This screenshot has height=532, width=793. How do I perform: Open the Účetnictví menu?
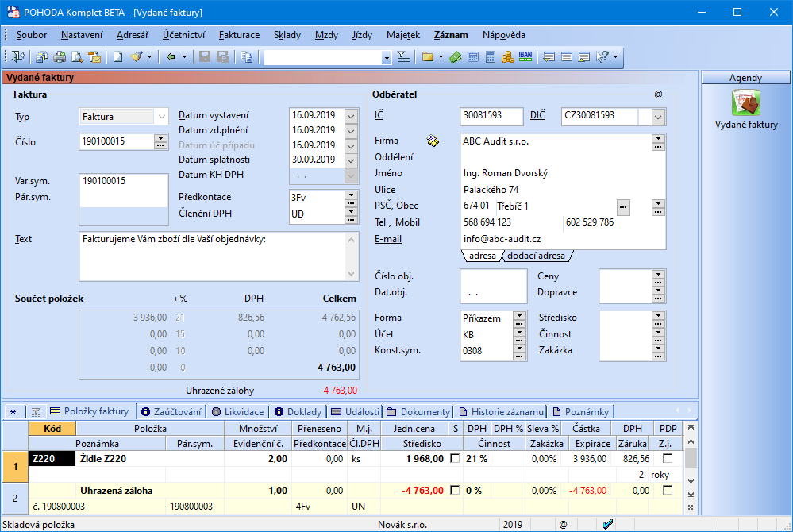point(183,35)
